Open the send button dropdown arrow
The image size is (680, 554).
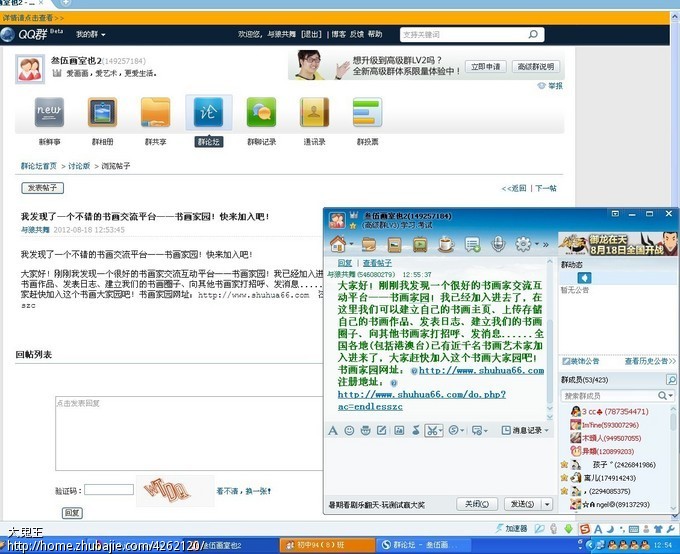(547, 504)
